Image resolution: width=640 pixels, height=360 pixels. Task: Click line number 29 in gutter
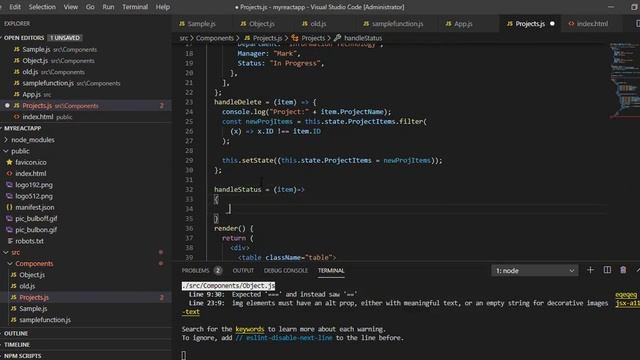pyautogui.click(x=189, y=160)
